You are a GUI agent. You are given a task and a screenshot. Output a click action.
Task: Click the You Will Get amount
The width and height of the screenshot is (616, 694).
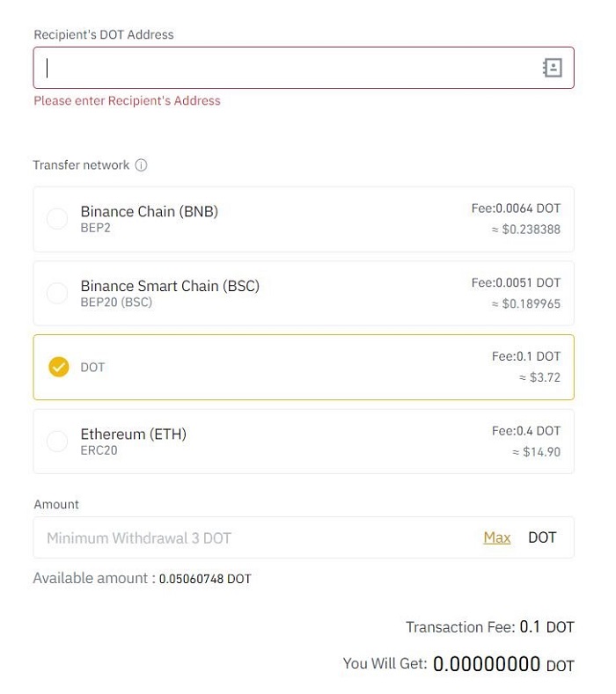click(x=487, y=664)
